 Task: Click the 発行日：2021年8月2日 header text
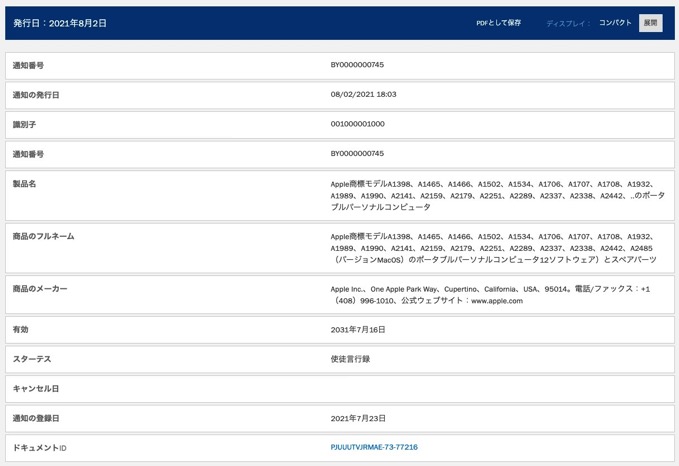(x=60, y=23)
